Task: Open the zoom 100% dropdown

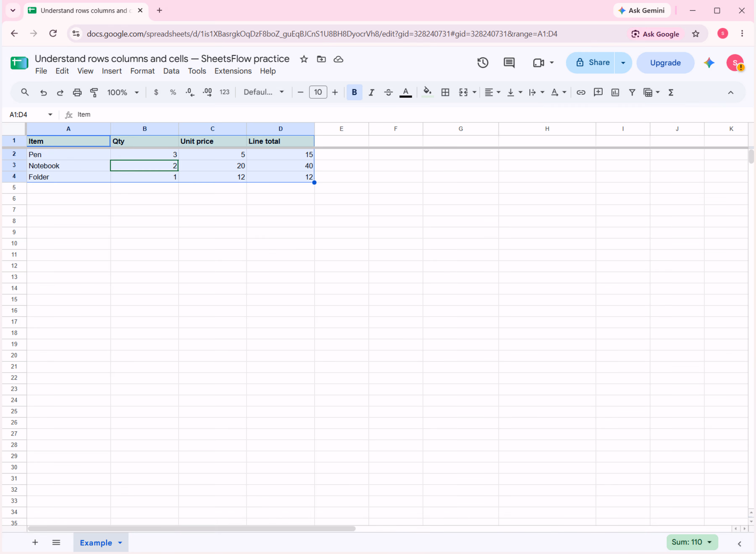Action: coord(123,92)
